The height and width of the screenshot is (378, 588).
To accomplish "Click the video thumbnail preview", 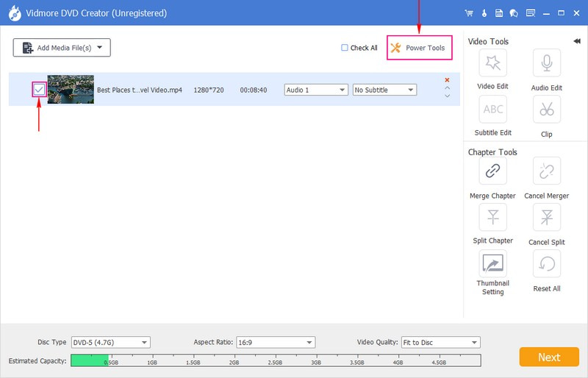I will pyautogui.click(x=71, y=89).
